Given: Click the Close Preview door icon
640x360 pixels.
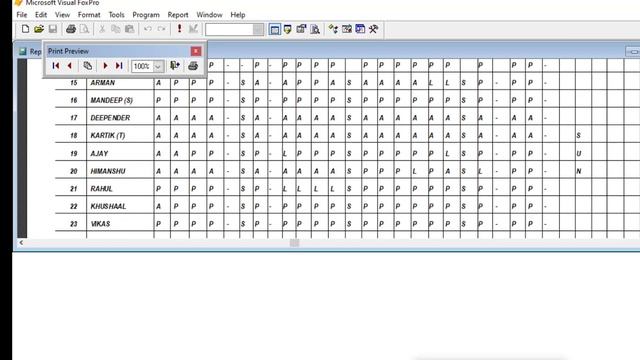Looking at the screenshot, I should (x=175, y=66).
